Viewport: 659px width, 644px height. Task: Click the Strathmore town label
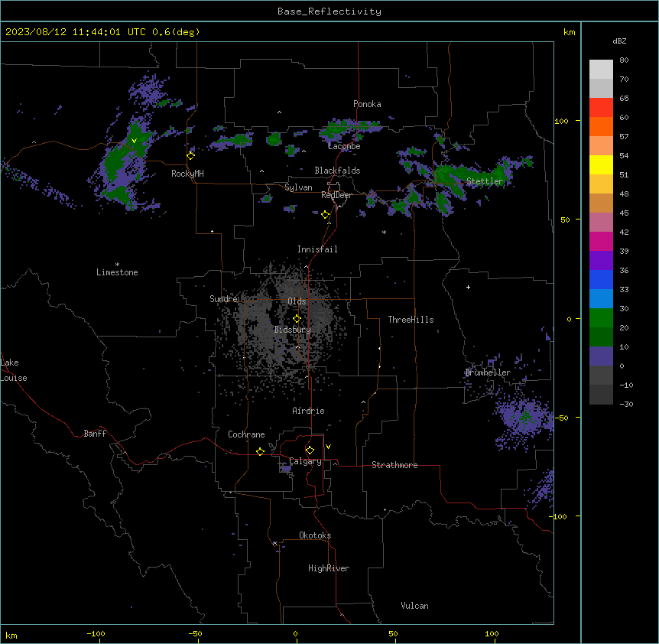click(x=394, y=465)
